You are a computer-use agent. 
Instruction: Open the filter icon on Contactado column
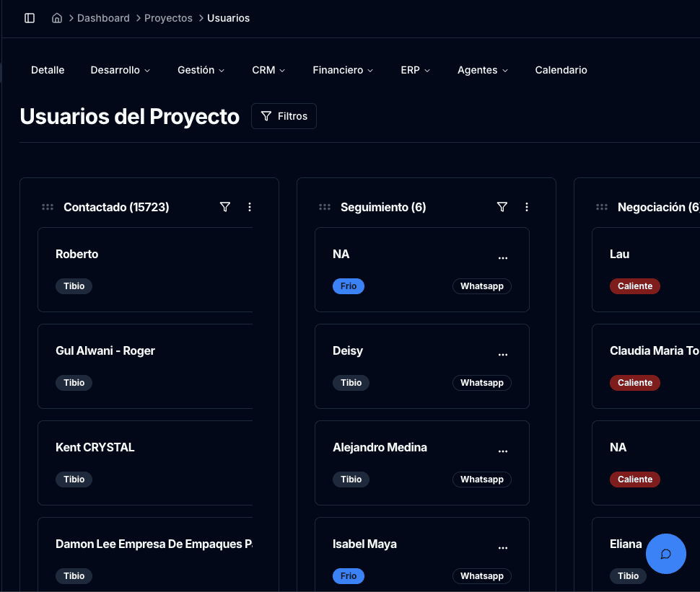[x=225, y=207]
